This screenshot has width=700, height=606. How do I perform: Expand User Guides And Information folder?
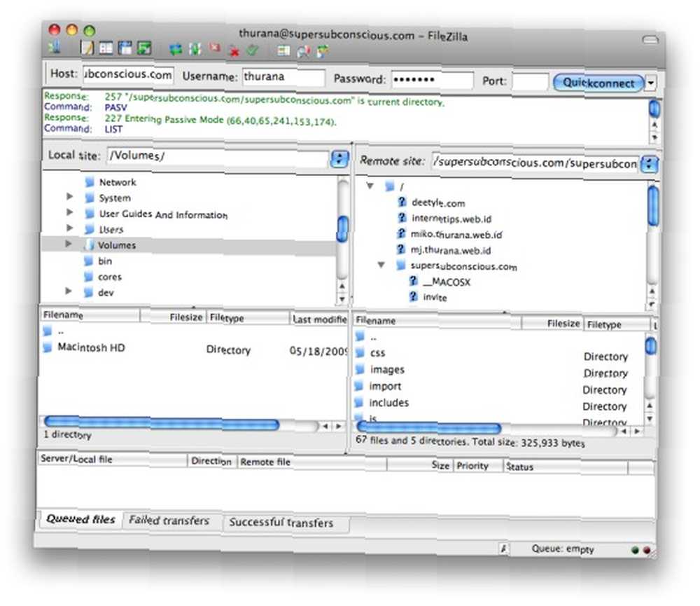point(69,212)
